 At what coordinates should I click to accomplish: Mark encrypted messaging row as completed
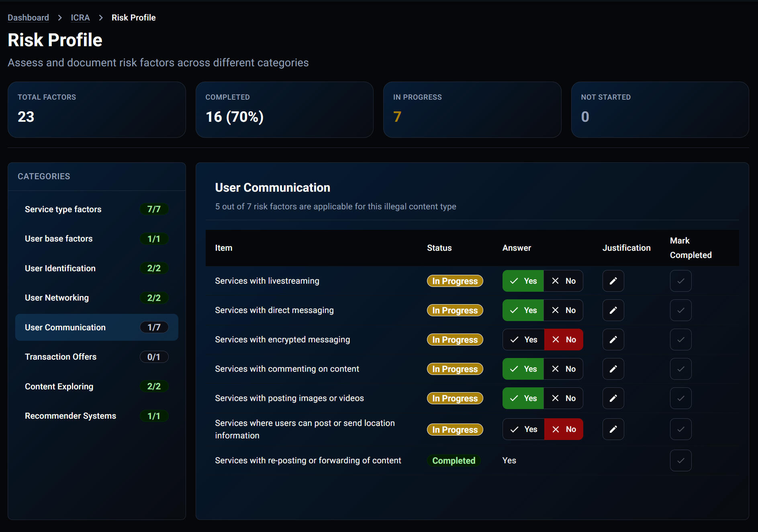point(680,340)
